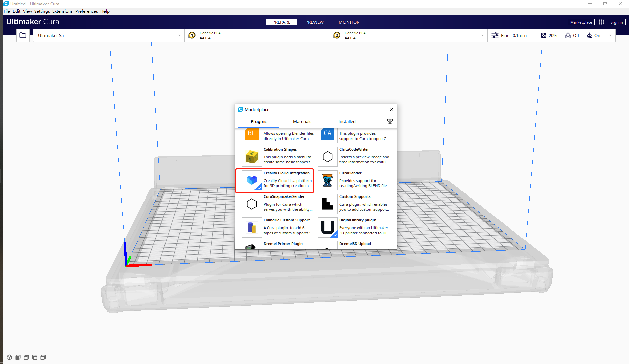Open the Creality Cloud Integration plugin entry
Image resolution: width=629 pixels, height=364 pixels.
275,180
